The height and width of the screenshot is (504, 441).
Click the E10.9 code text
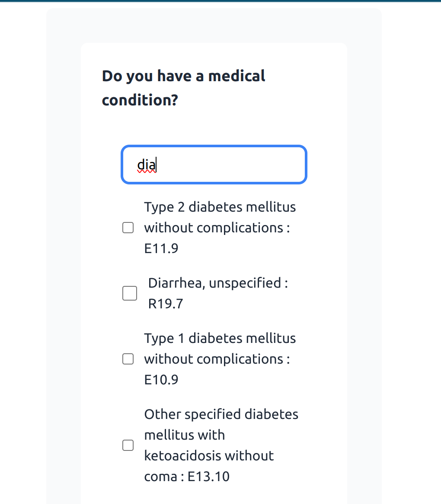161,380
